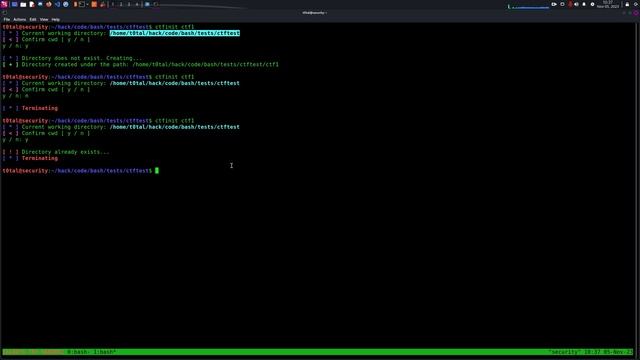Click the power manager tray icon
Screen dimensions: 640x360
pos(593,4)
